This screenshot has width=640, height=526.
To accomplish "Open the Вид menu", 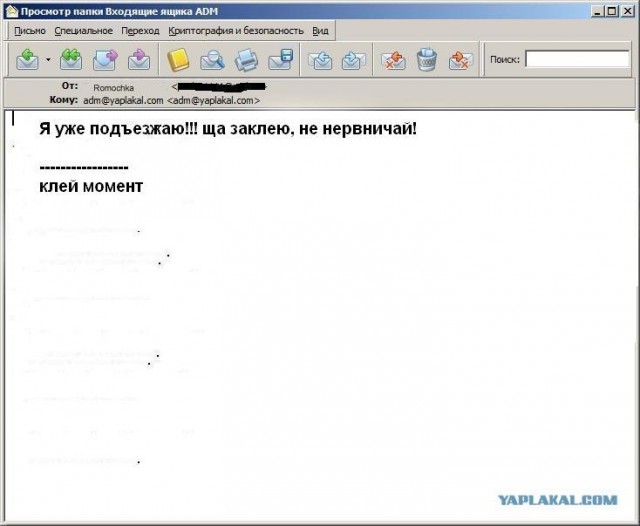I will 320,31.
